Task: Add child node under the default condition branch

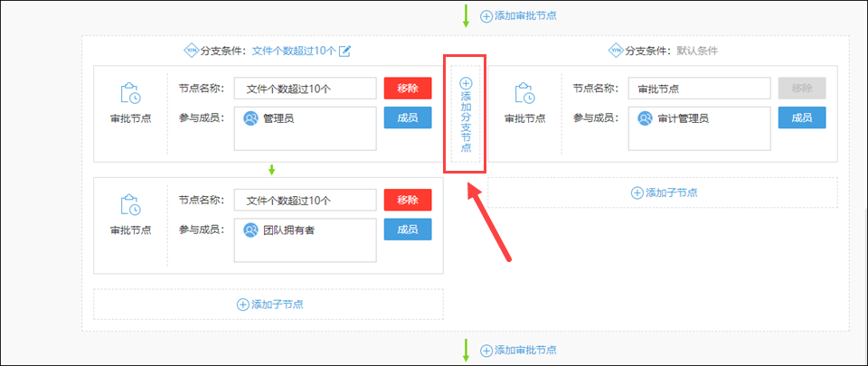Action: click(x=663, y=192)
